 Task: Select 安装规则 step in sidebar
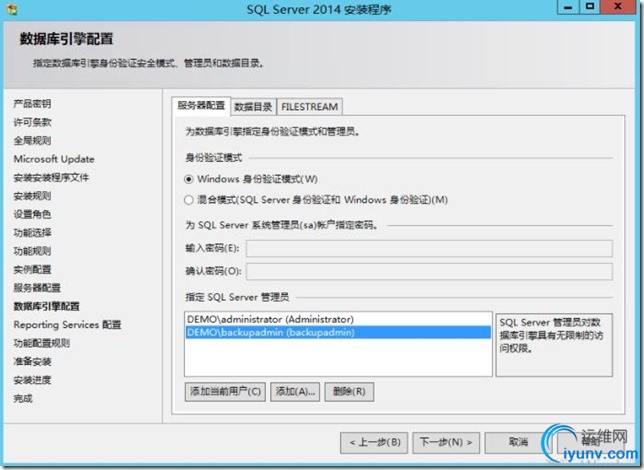click(32, 196)
